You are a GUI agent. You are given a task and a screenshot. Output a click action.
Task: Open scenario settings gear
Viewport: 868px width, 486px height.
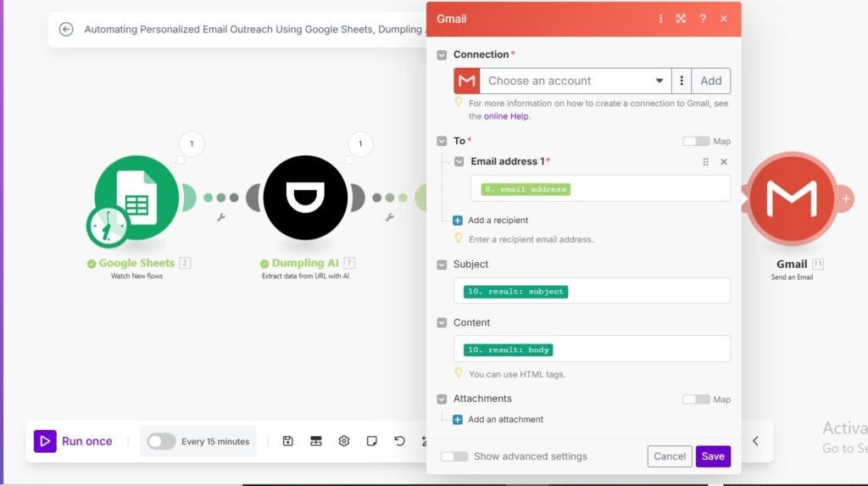coord(344,441)
